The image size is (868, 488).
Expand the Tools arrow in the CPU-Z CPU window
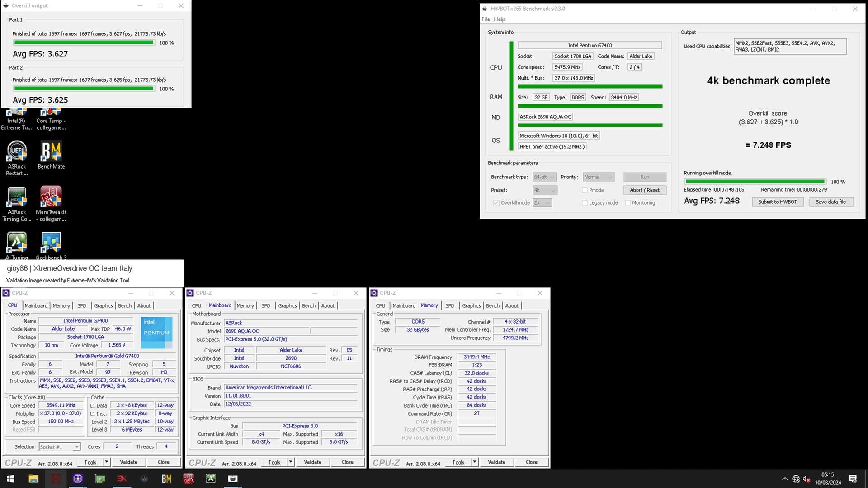[x=107, y=462]
